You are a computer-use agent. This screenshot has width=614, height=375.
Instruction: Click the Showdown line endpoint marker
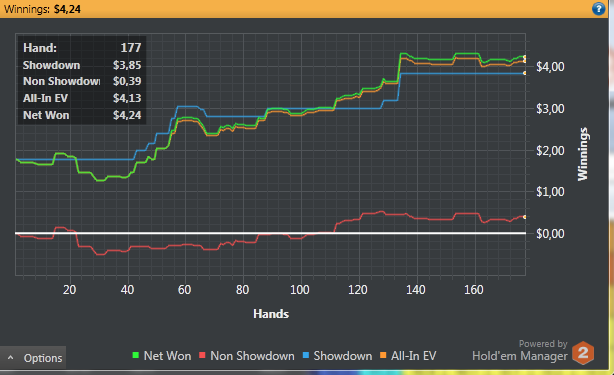525,73
